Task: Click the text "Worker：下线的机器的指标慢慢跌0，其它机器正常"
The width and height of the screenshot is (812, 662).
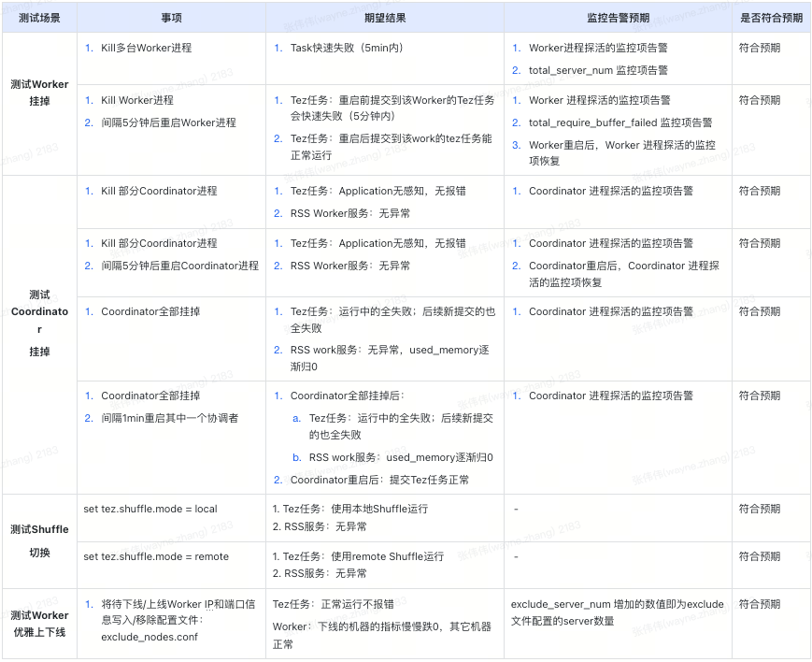Action: [381, 636]
